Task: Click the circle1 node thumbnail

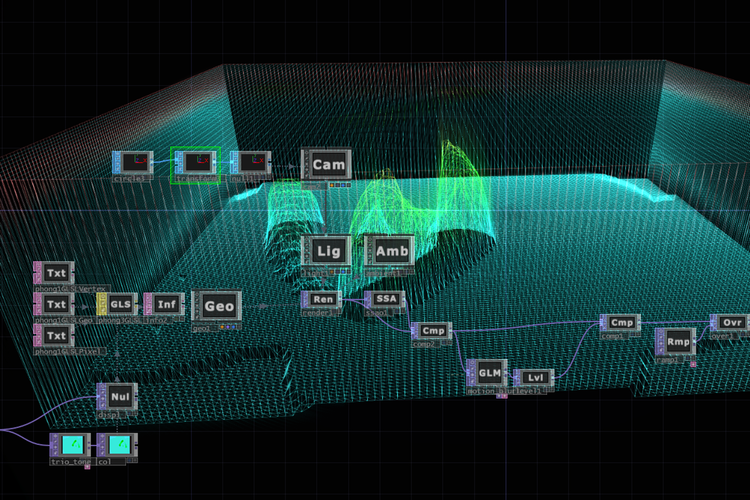Action: point(132,162)
